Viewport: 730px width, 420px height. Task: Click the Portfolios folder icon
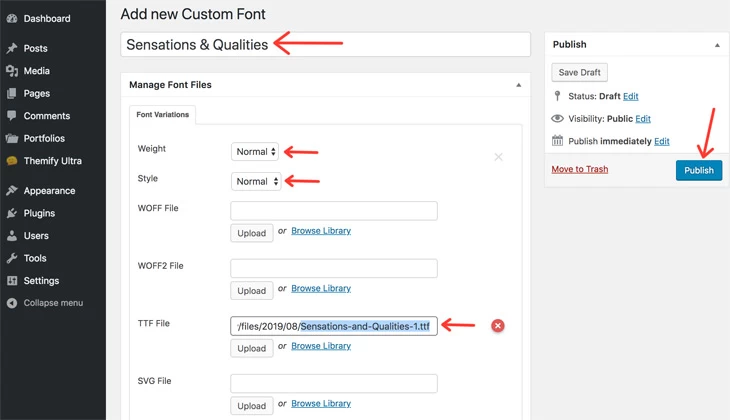[x=12, y=138]
